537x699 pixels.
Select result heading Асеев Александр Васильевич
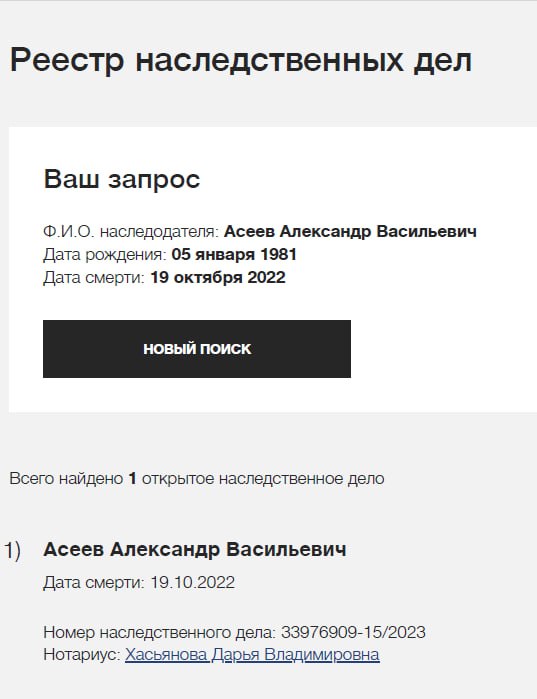pyautogui.click(x=195, y=549)
